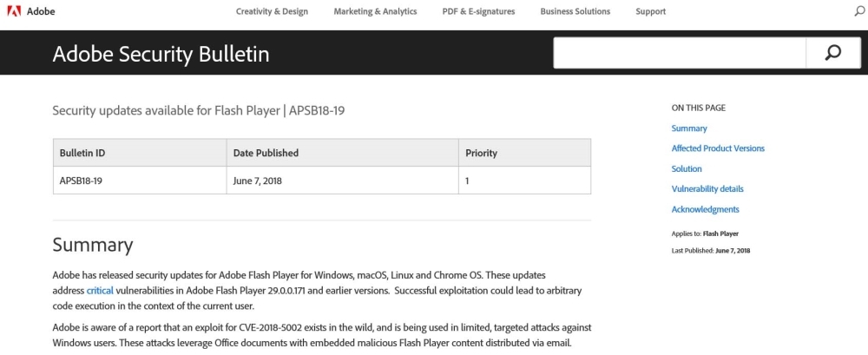Open the Creativity & Design menu
This screenshot has height=355, width=868.
[x=272, y=11]
